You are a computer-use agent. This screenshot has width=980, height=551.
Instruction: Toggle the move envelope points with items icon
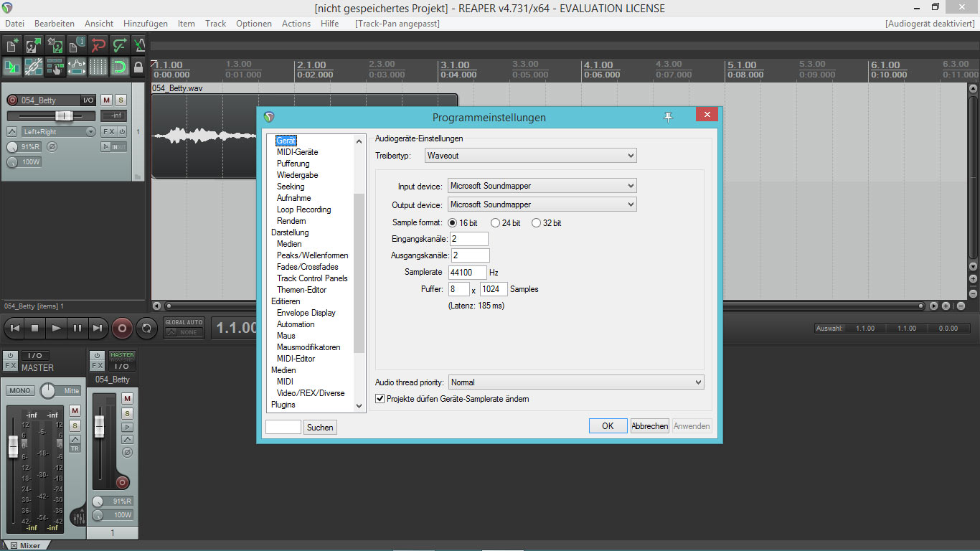click(x=76, y=67)
